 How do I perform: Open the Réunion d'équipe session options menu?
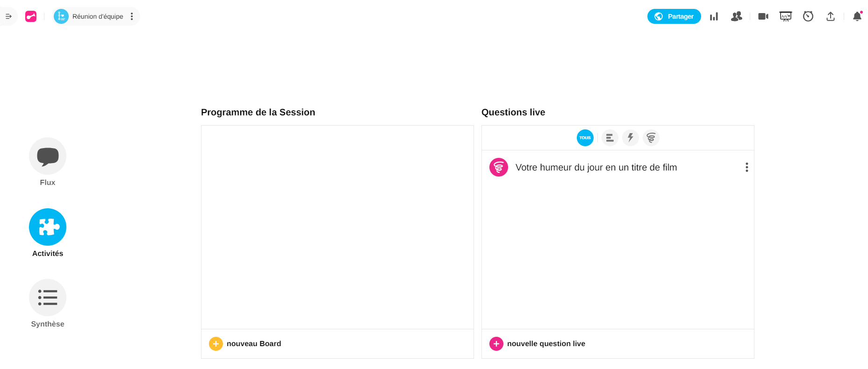[132, 16]
